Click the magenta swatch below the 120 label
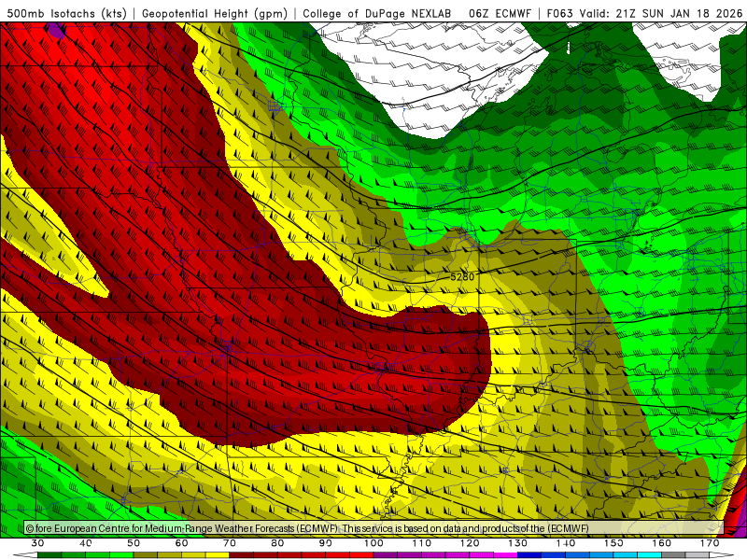 [x=482, y=555]
